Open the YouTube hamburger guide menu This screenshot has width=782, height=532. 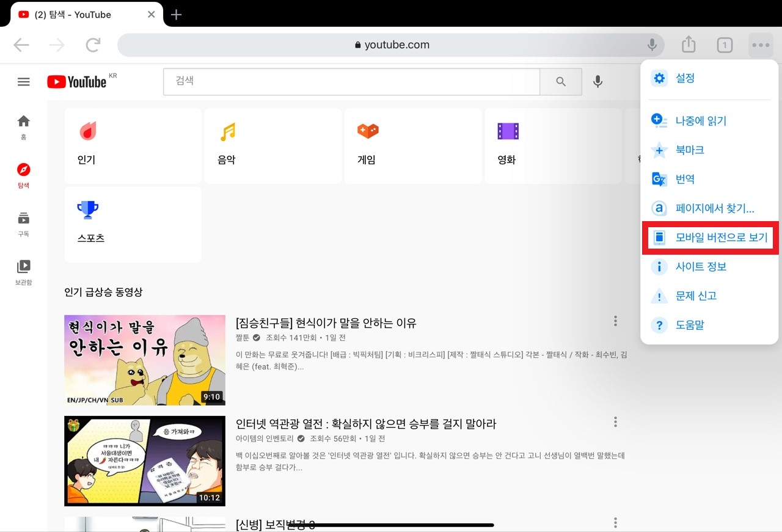pyautogui.click(x=24, y=82)
